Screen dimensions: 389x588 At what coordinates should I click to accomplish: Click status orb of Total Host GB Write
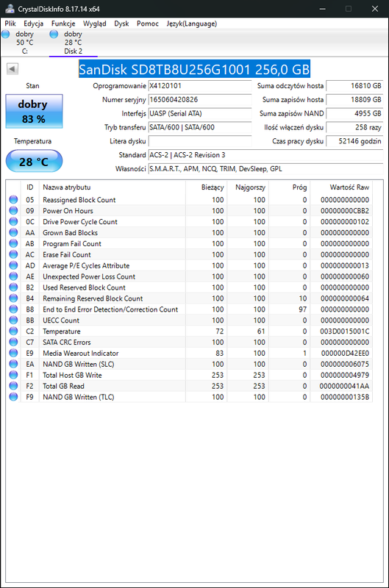13,375
